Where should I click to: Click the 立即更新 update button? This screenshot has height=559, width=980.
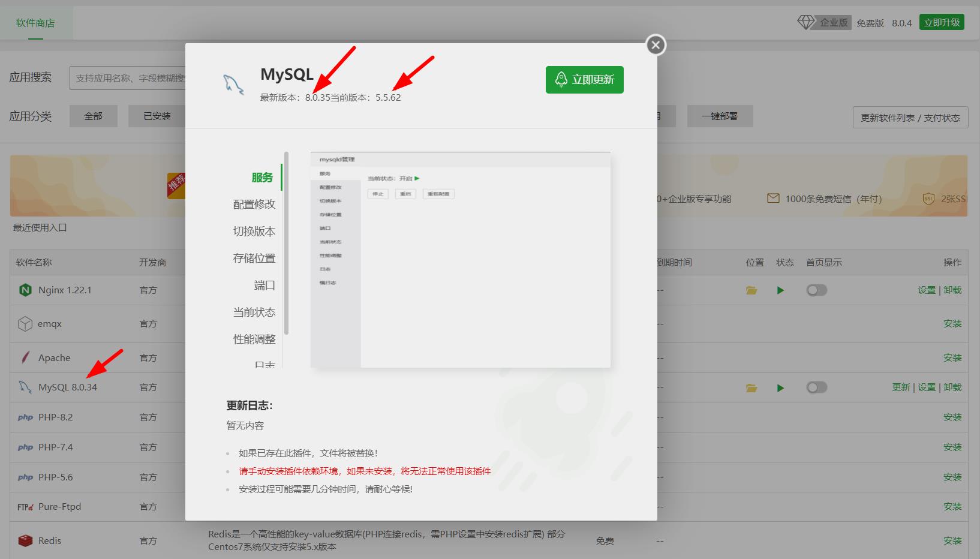coord(585,80)
